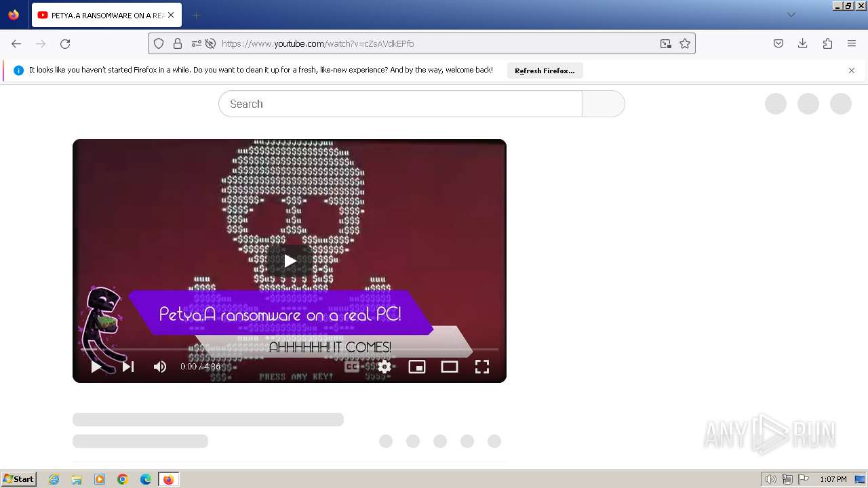The image size is (868, 488).
Task: Click the YouTube search submit button
Action: (x=604, y=104)
